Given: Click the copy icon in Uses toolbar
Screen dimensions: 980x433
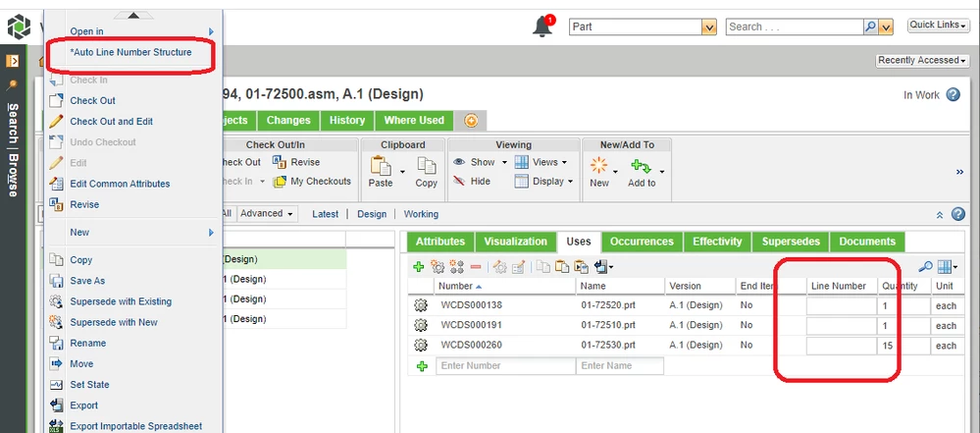Looking at the screenshot, I should coord(543,267).
